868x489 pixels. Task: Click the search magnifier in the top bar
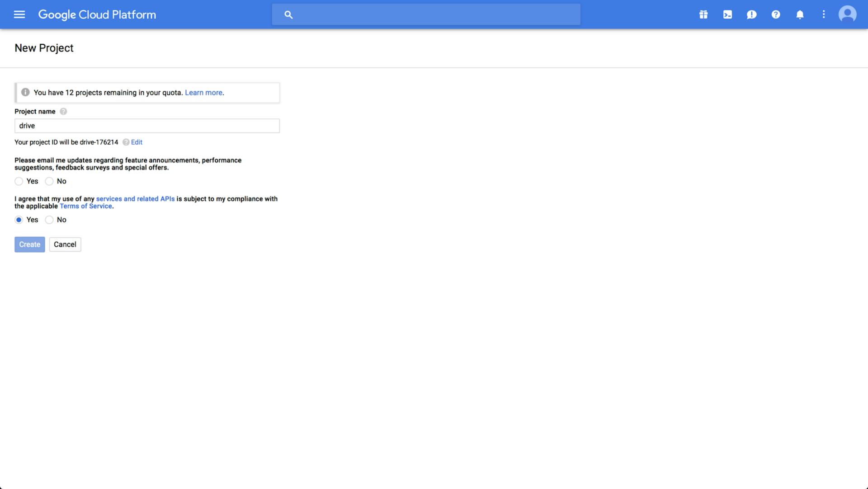point(288,14)
